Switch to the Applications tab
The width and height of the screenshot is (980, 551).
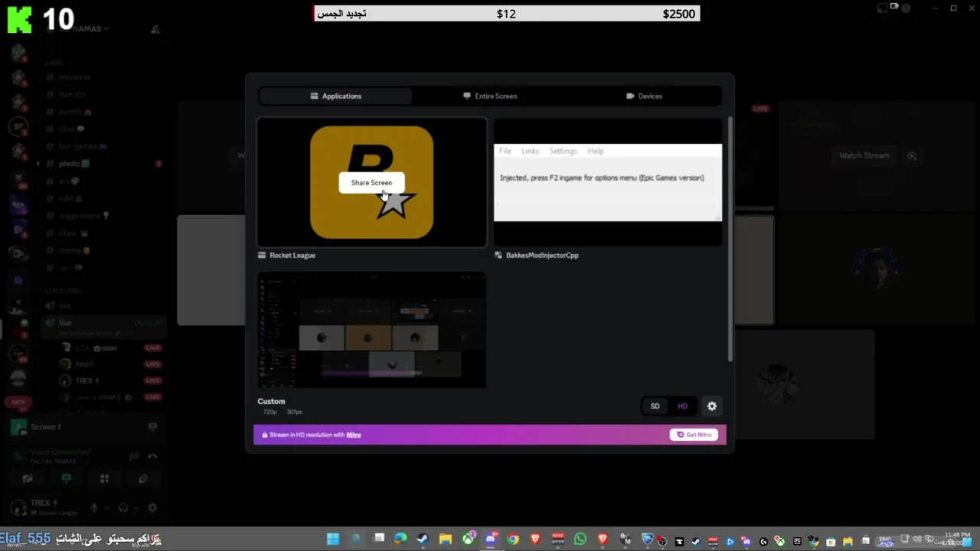(335, 96)
